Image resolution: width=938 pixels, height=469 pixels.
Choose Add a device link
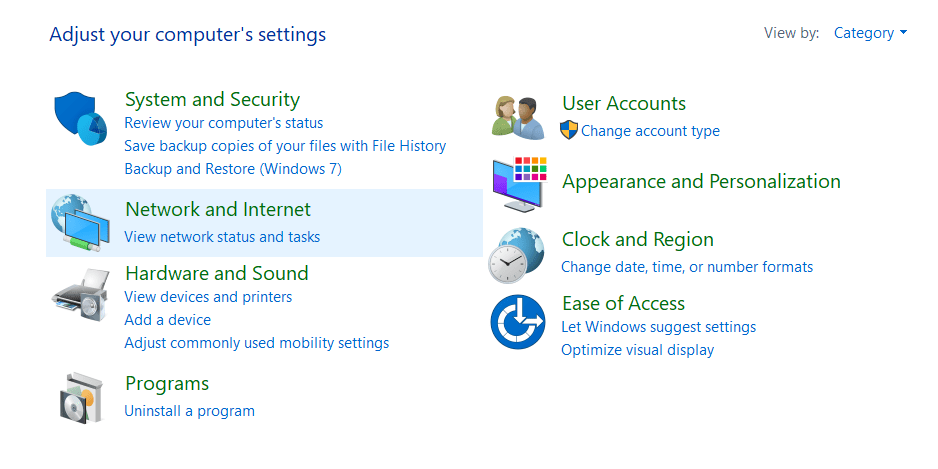point(168,320)
